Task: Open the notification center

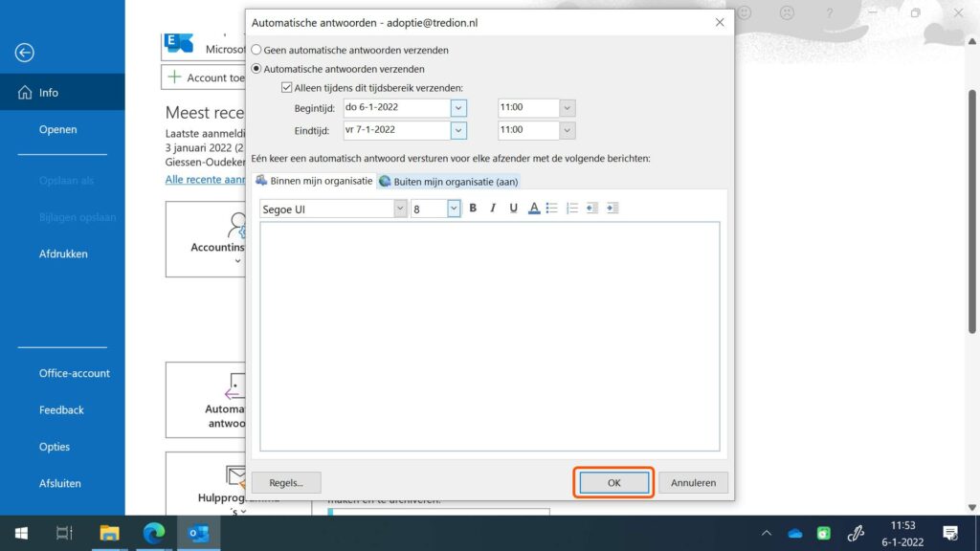Action: pyautogui.click(x=950, y=533)
